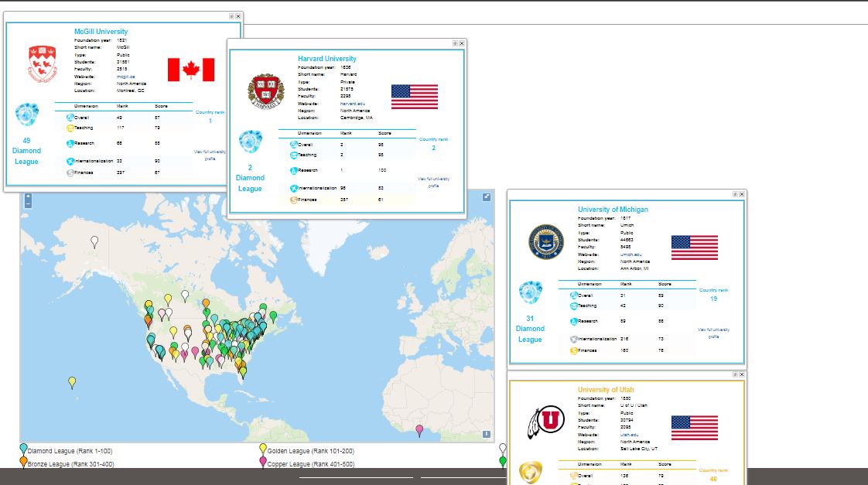Click the Score column header in Michigan table
The image size is (868, 485).
(x=665, y=284)
